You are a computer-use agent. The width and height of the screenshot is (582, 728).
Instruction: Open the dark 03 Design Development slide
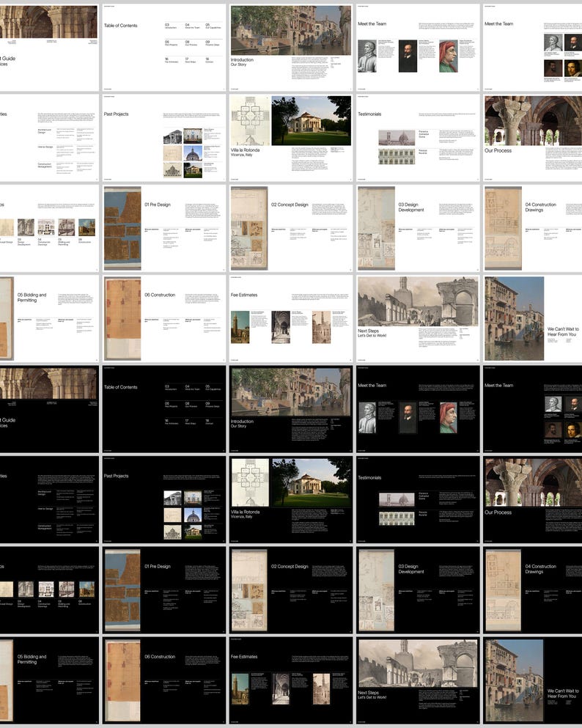point(418,590)
